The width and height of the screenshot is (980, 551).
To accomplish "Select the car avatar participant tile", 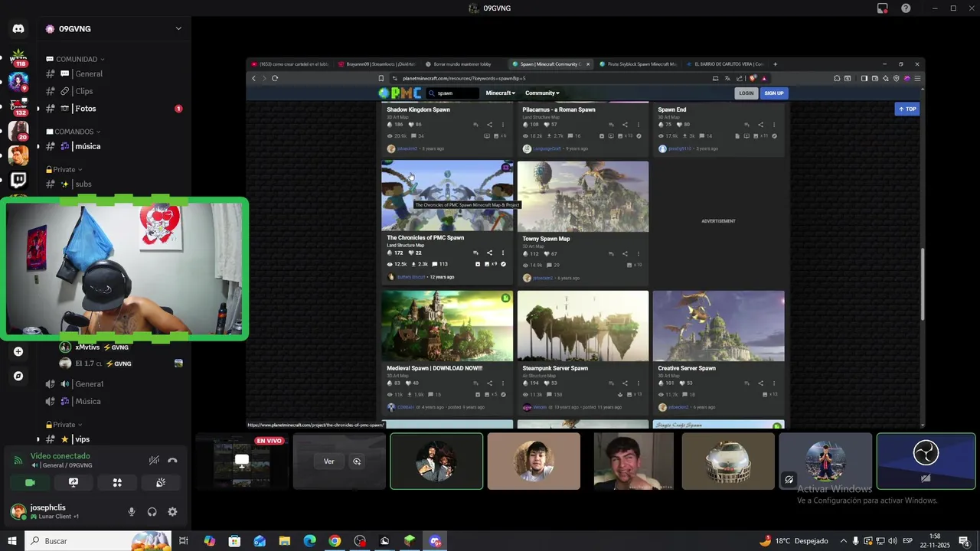I will pyautogui.click(x=728, y=461).
